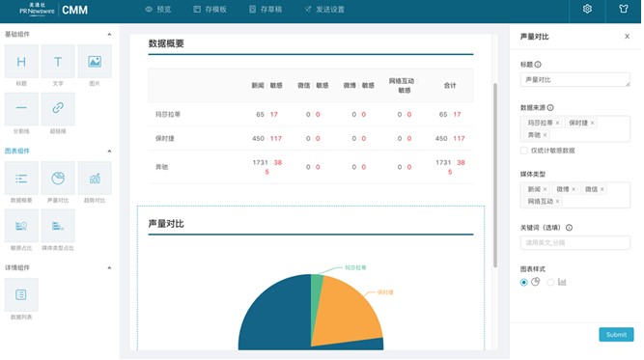Add the 数据概要 chart component
This screenshot has height=360, width=644.
click(x=21, y=179)
